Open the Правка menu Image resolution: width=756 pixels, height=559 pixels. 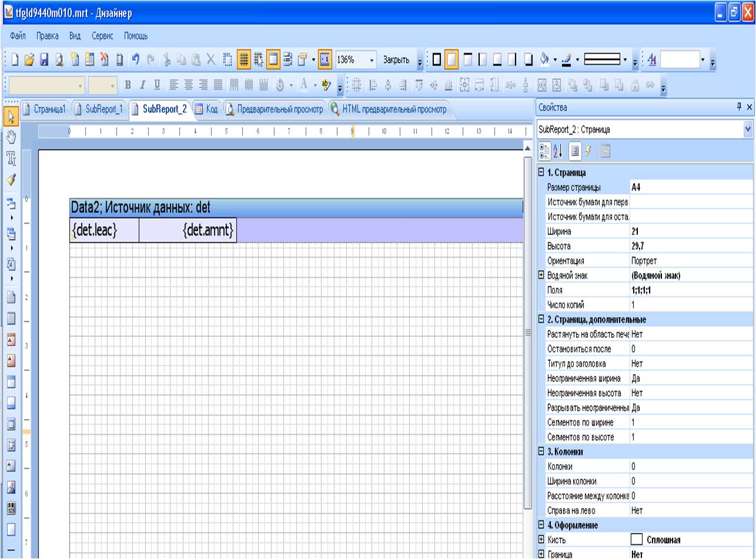(x=47, y=36)
